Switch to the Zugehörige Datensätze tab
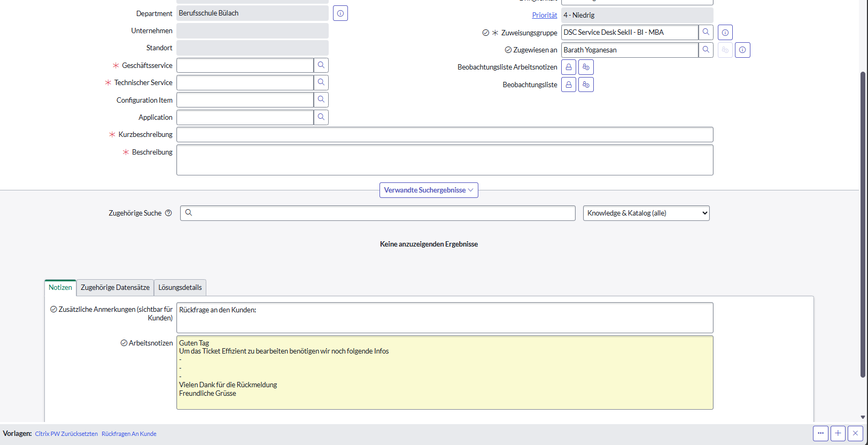 [x=115, y=288]
